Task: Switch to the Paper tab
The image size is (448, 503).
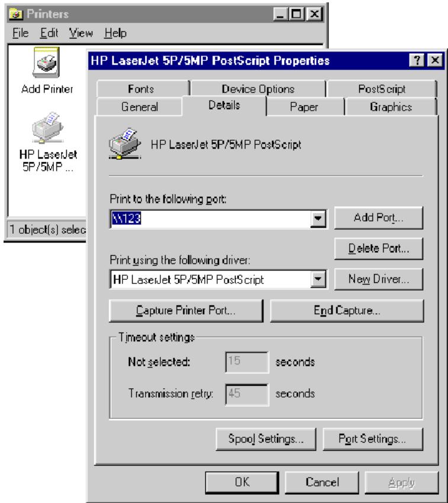Action: coord(304,107)
